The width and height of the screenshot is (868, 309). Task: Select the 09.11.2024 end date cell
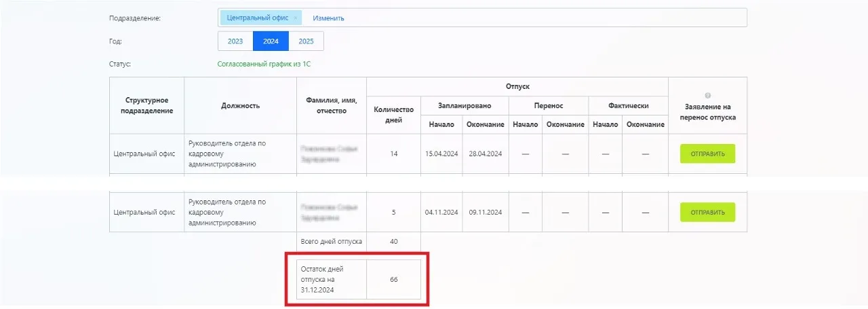pyautogui.click(x=486, y=213)
